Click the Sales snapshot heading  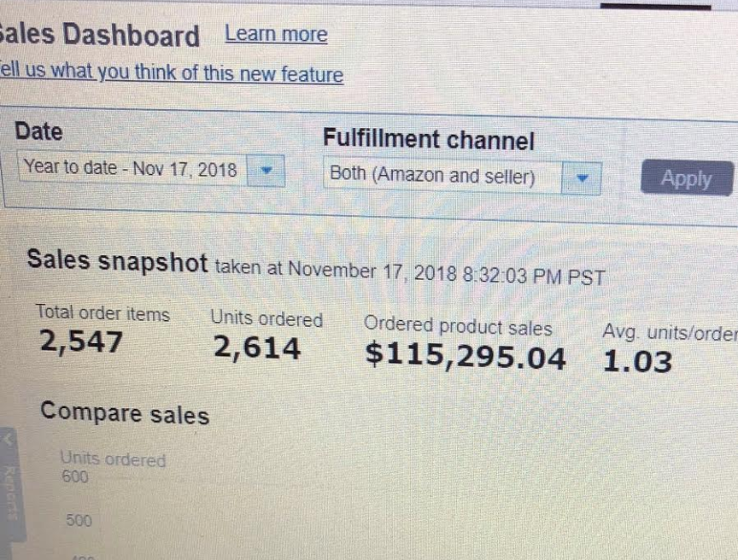coord(117,260)
